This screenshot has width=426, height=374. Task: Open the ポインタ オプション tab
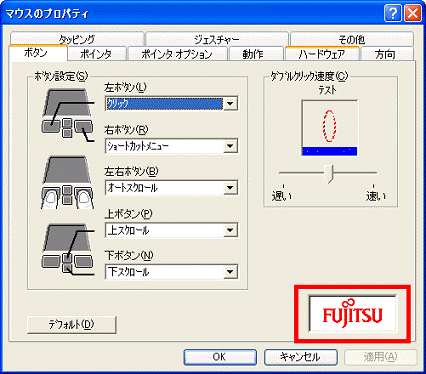(177, 54)
